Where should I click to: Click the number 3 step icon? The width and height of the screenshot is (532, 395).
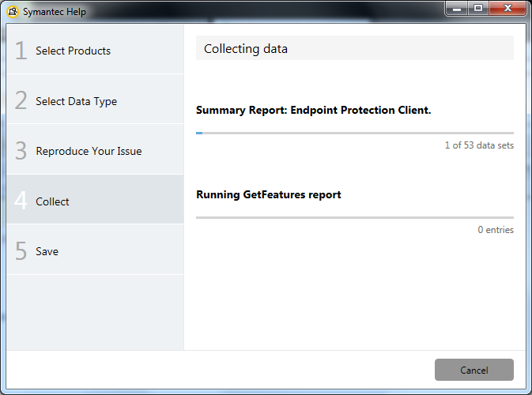coord(21,151)
